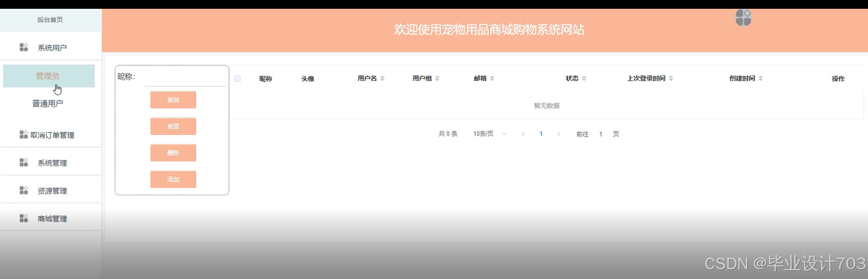Expand 资源管理 menu
Image resolution: width=868 pixels, height=279 pixels.
(x=51, y=191)
